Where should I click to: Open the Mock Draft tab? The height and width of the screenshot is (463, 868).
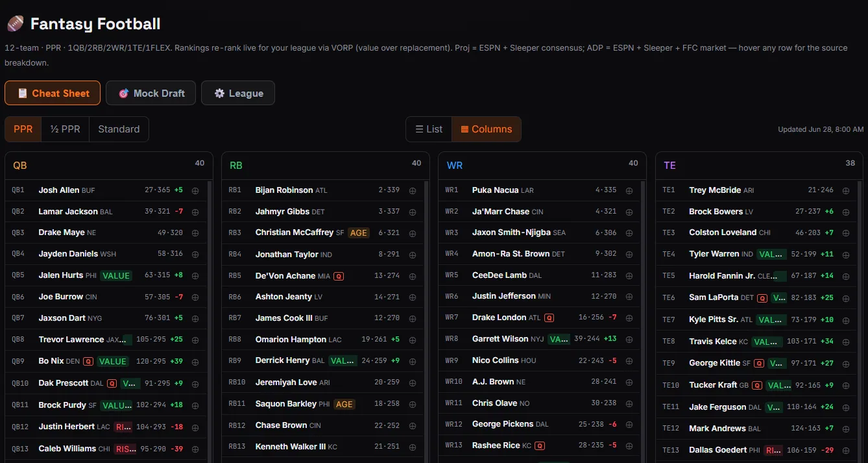click(x=152, y=93)
